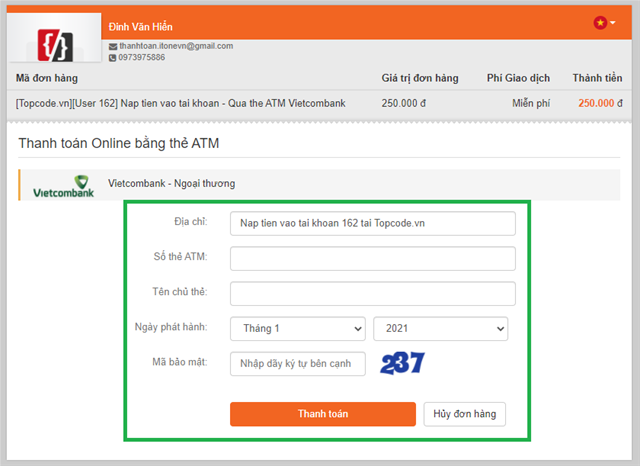Click the Thành tiền column header
The image size is (640, 466).
coord(597,78)
